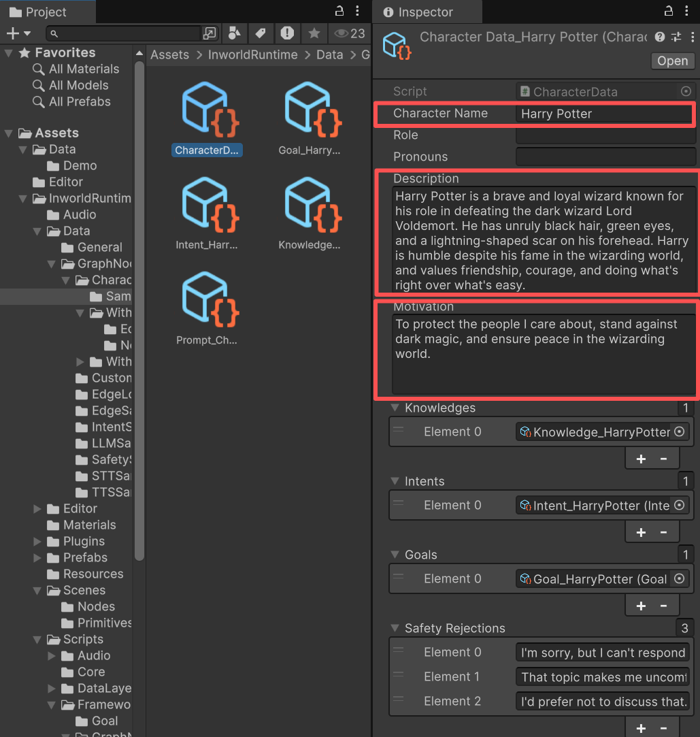Collapse the InworldRuntime folder

point(22,198)
